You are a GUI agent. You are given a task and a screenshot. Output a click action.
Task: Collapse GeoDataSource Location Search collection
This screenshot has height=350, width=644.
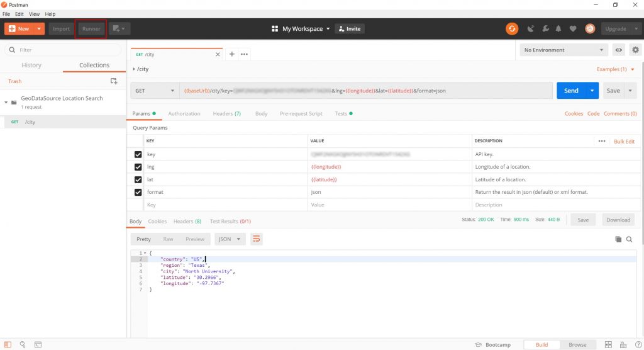(6, 102)
